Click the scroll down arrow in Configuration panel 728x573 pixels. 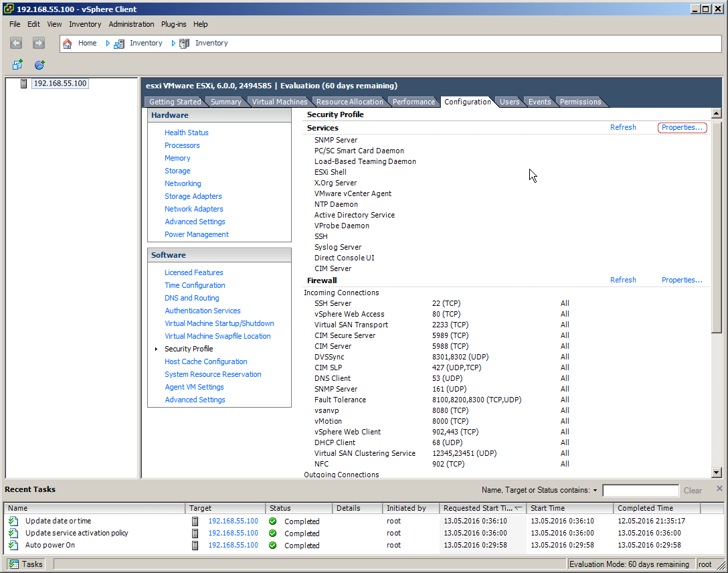(x=716, y=472)
